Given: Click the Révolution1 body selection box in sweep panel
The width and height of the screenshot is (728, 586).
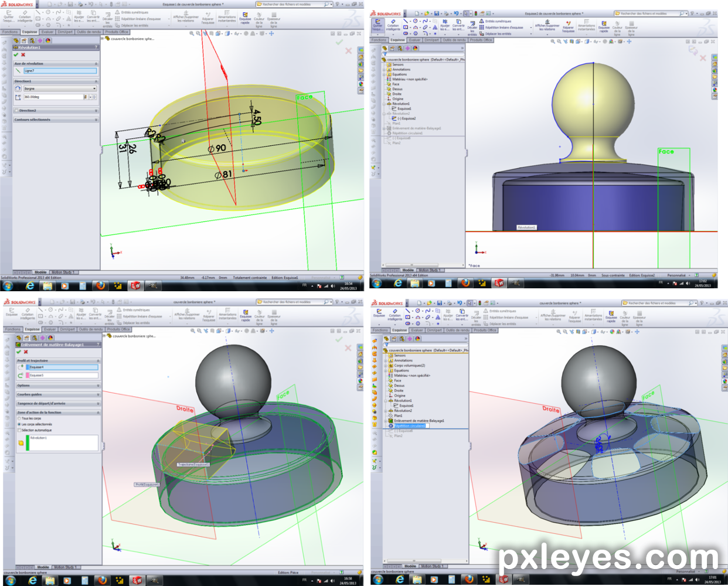Looking at the screenshot, I should [62, 442].
